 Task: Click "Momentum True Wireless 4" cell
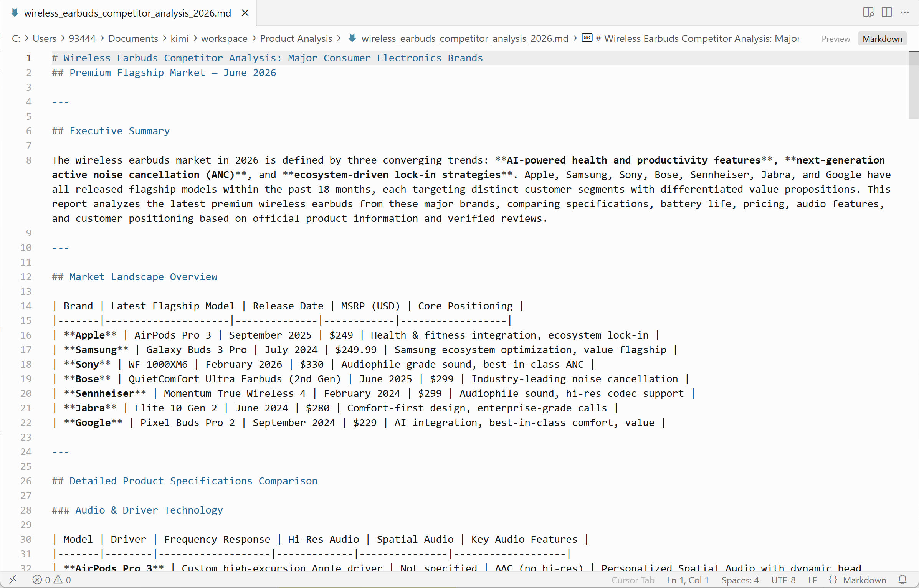[x=235, y=393]
